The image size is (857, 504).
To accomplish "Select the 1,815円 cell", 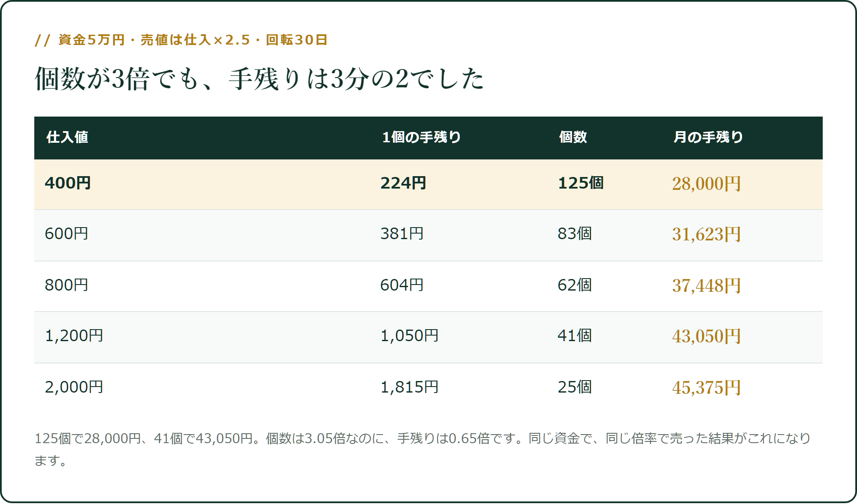I will [410, 387].
